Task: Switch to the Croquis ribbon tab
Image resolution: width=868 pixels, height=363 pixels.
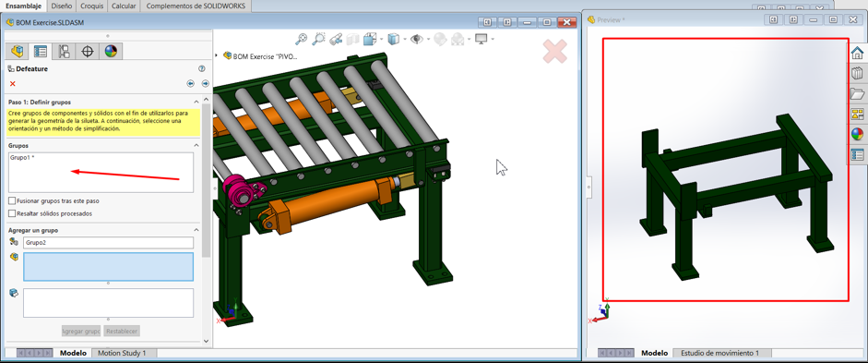Action: pyautogui.click(x=91, y=6)
